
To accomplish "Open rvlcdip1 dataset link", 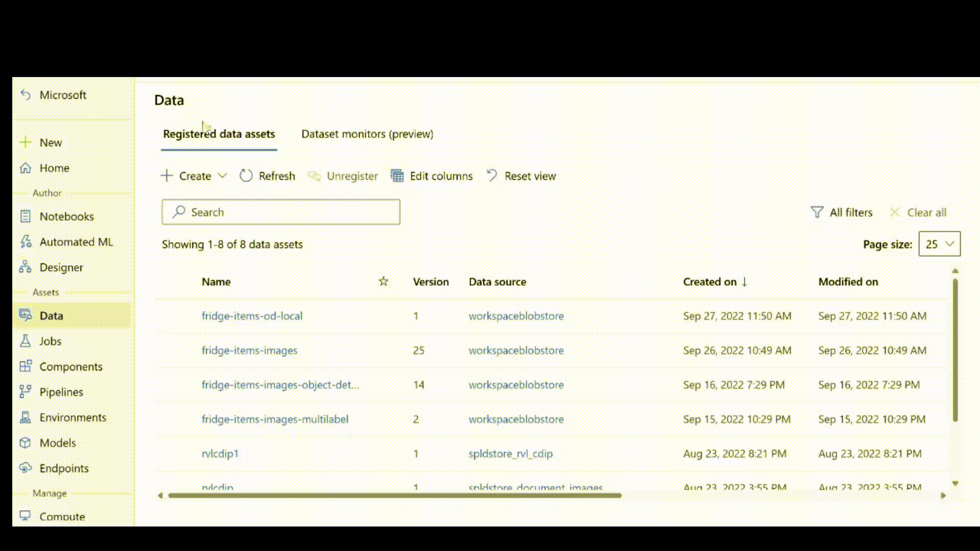I will [220, 454].
